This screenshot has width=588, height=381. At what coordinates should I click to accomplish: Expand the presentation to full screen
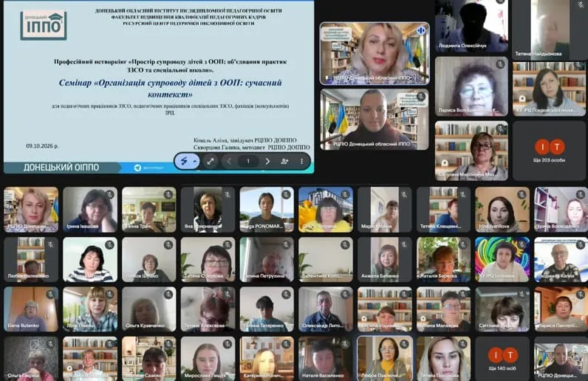click(211, 161)
